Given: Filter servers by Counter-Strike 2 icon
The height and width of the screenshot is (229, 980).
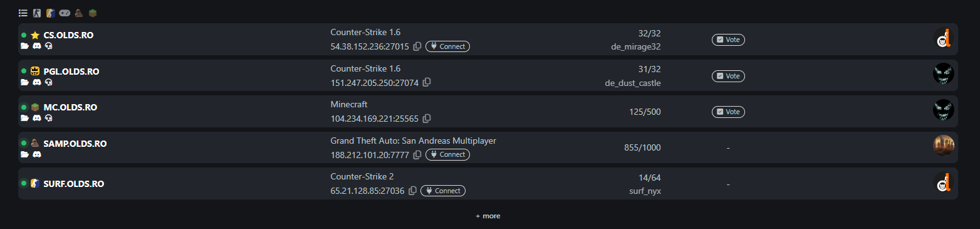Looking at the screenshot, I should tap(51, 13).
